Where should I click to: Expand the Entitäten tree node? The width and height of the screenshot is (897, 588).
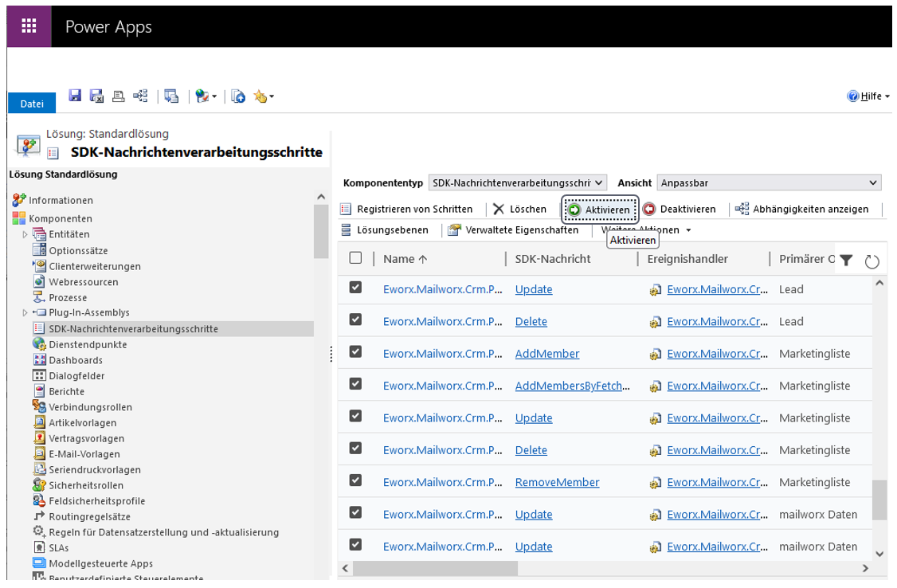coord(25,234)
